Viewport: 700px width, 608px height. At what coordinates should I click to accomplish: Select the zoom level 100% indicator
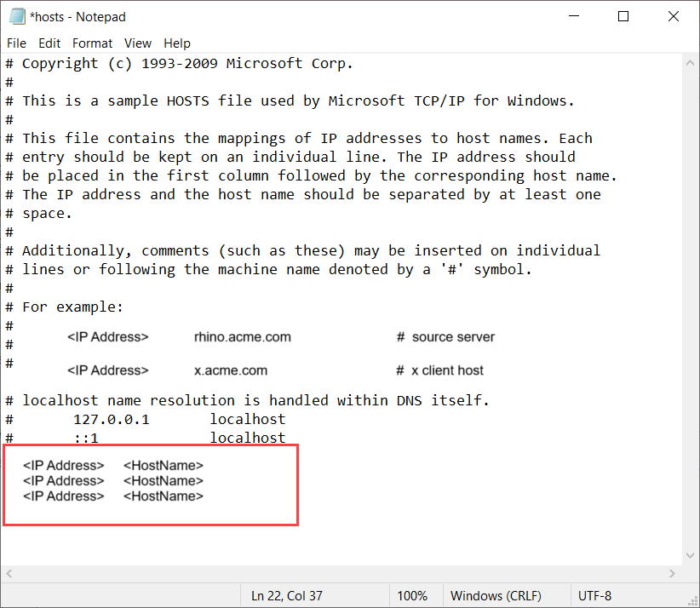point(414,595)
